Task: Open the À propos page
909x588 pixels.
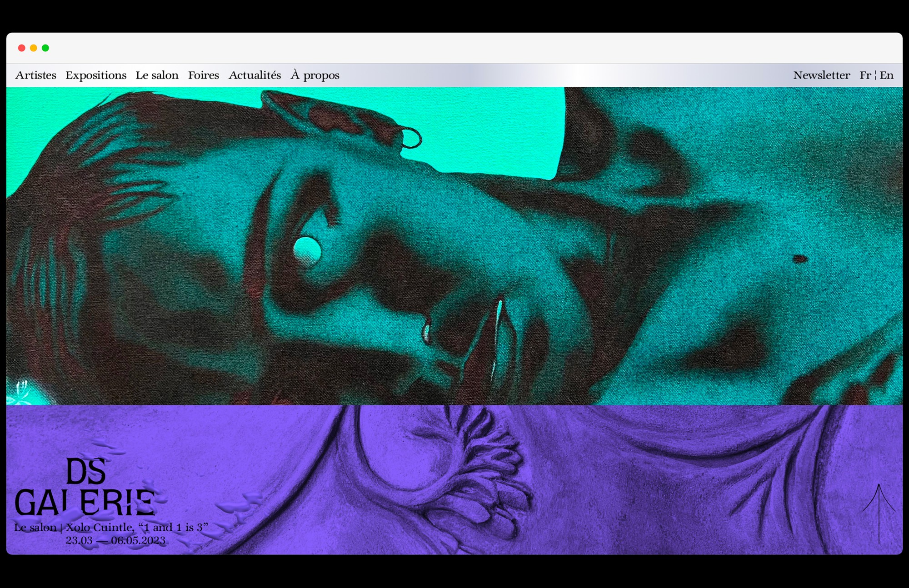Action: tap(315, 75)
